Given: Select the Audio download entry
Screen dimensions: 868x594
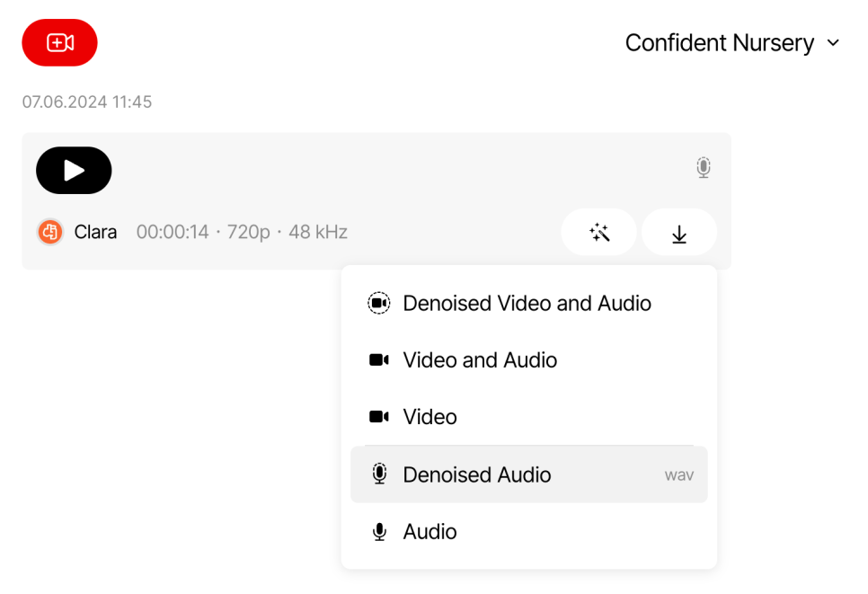Looking at the screenshot, I should (x=529, y=531).
